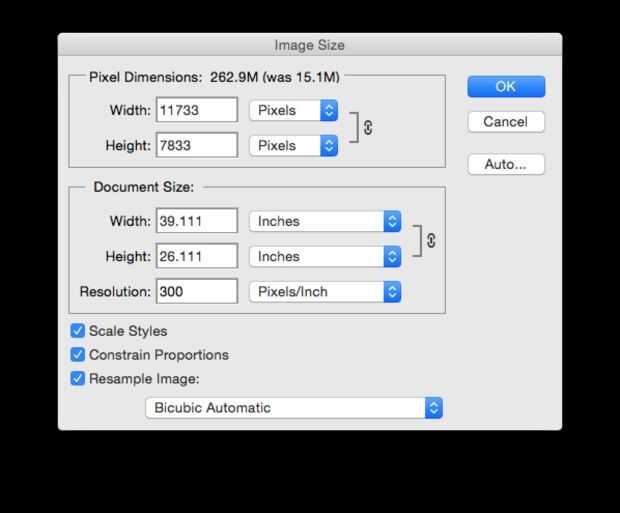Toggle the Scale Styles checkbox
Screen dimensions: 620x513
pos(78,331)
